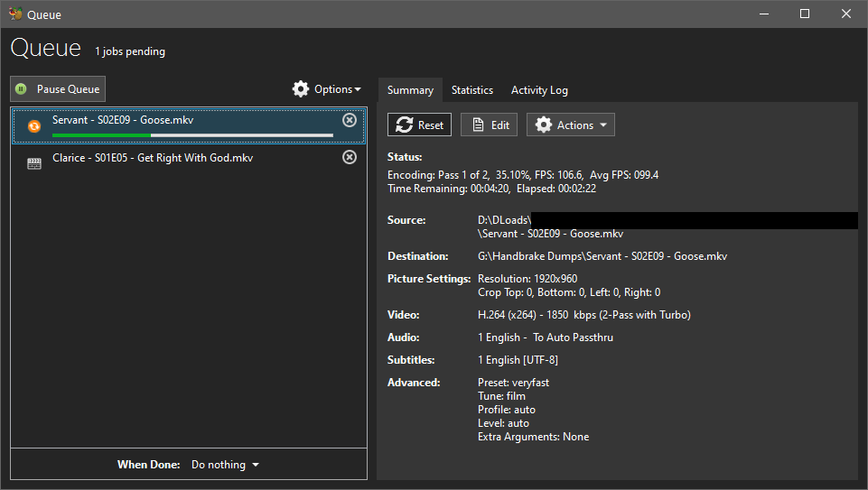Image resolution: width=868 pixels, height=490 pixels.
Task: Click the 'Profile: auto' text
Action: pyautogui.click(x=507, y=410)
